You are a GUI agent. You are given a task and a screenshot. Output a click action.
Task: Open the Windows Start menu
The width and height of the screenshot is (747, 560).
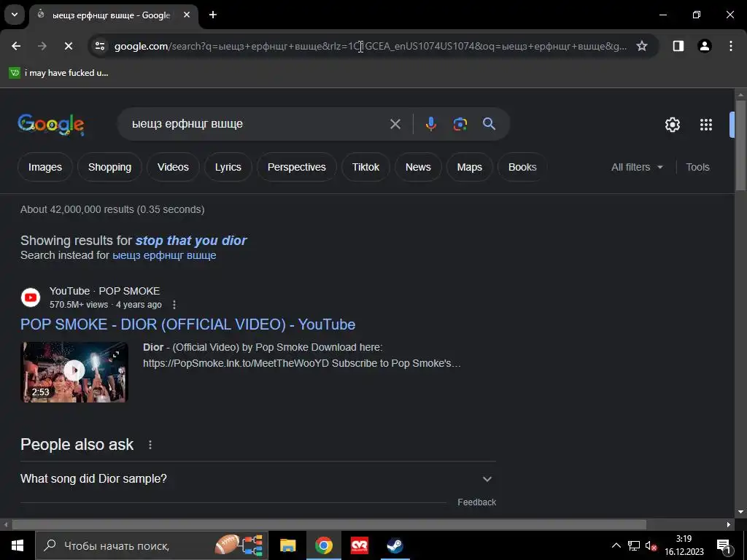[x=18, y=545]
